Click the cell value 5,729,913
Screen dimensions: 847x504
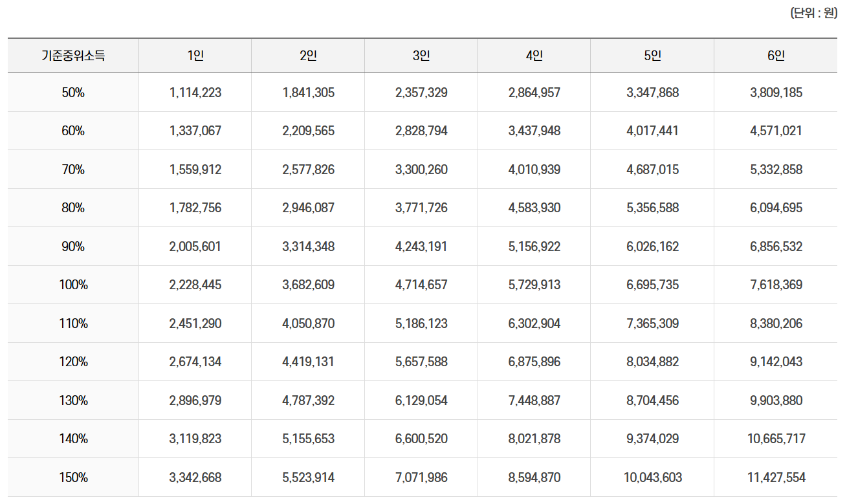(x=534, y=285)
